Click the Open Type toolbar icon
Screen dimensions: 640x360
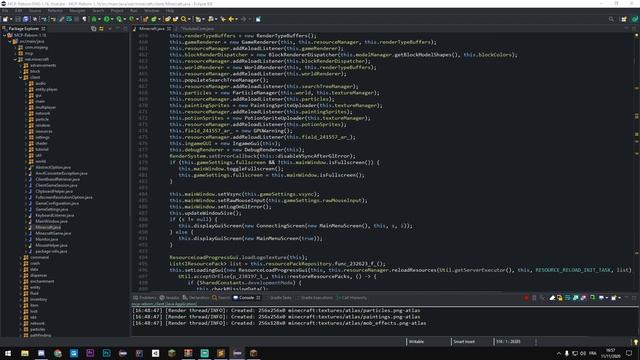[167, 19]
